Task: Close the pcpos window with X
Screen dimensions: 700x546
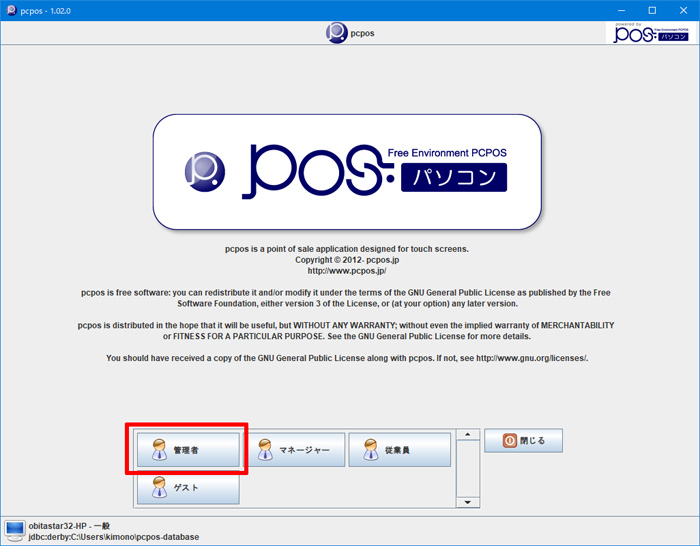Action: point(683,10)
